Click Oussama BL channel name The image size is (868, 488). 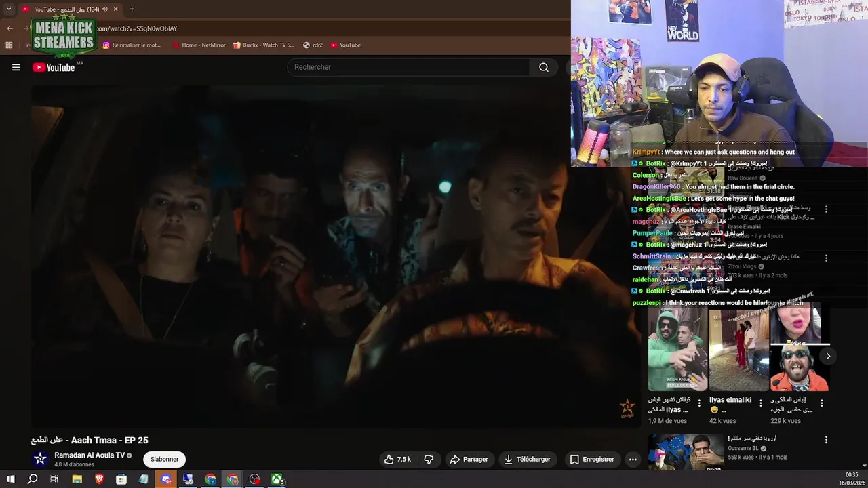coord(743,448)
